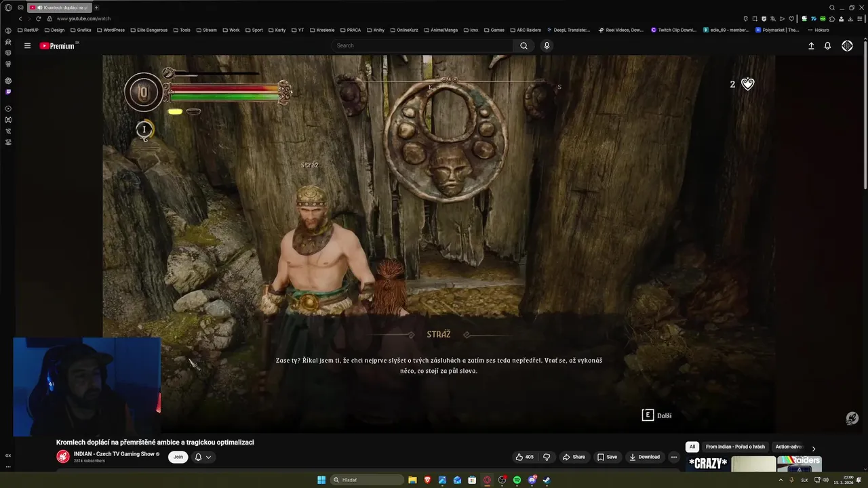Select 'From Indian - Pořad o hrách' chip
The height and width of the screenshot is (488, 868).
point(735,447)
